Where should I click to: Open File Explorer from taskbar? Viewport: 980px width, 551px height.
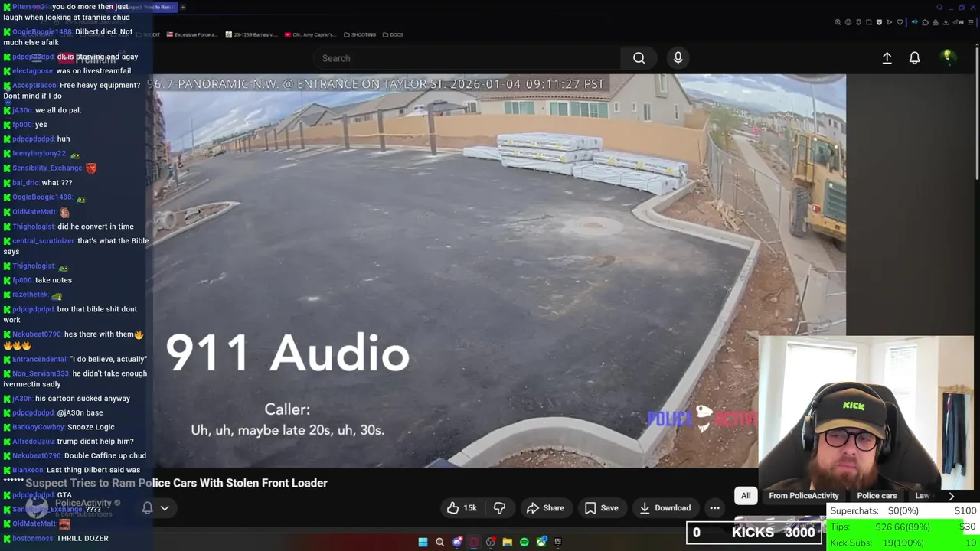(507, 542)
